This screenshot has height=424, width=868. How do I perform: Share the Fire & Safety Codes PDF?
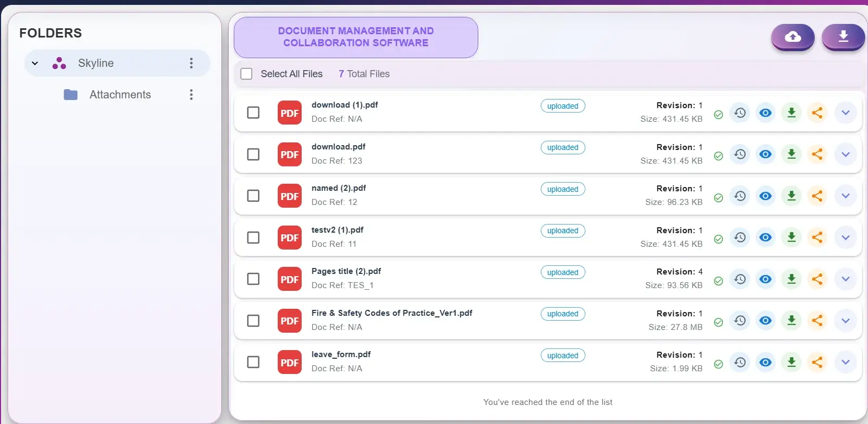[817, 320]
